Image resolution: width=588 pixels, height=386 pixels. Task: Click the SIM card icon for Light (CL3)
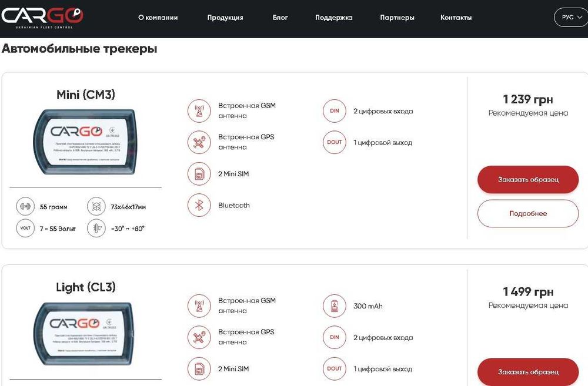[199, 369]
